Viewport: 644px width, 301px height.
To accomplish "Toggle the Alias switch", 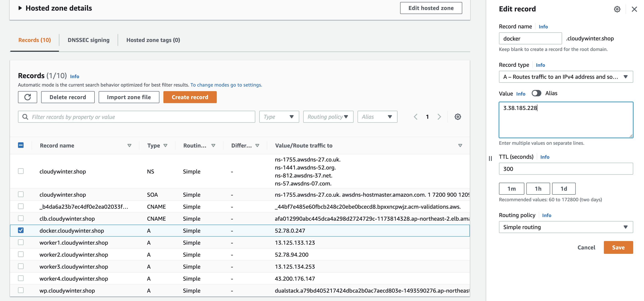I will click(x=536, y=93).
